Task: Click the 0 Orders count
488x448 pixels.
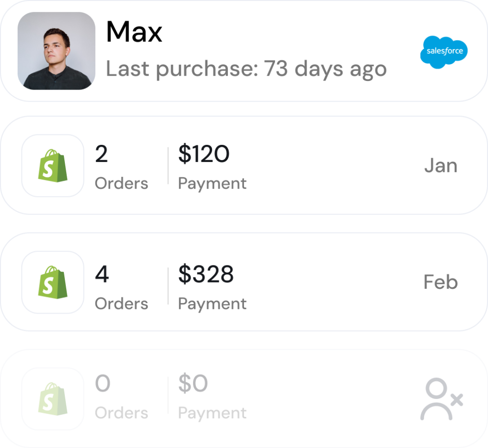Action: pyautogui.click(x=102, y=384)
